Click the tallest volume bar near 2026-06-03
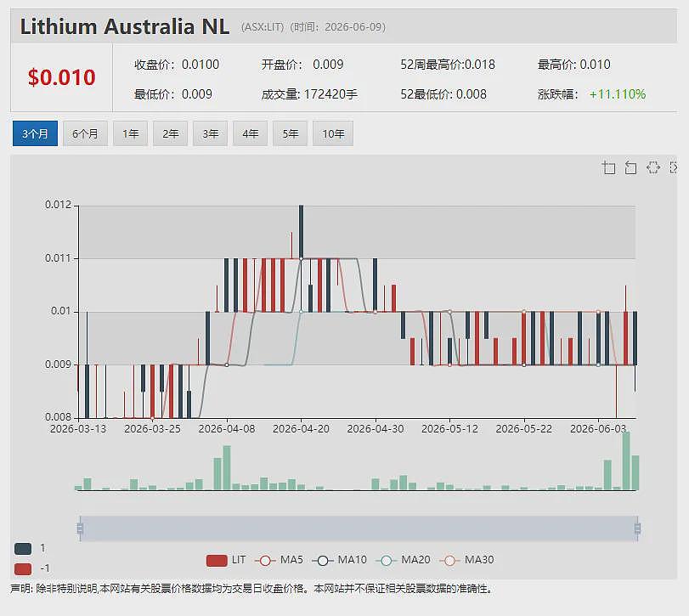Viewport: 689px width, 616px height. pos(626,461)
